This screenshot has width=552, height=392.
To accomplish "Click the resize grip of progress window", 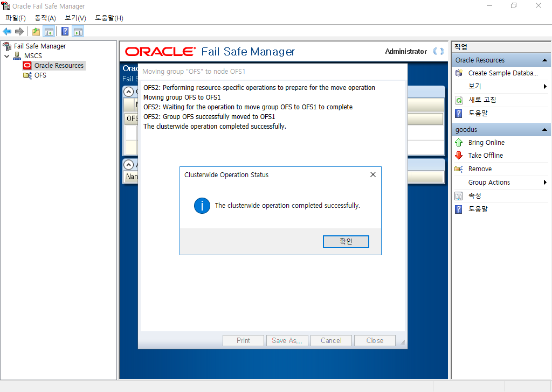I will tap(402, 343).
